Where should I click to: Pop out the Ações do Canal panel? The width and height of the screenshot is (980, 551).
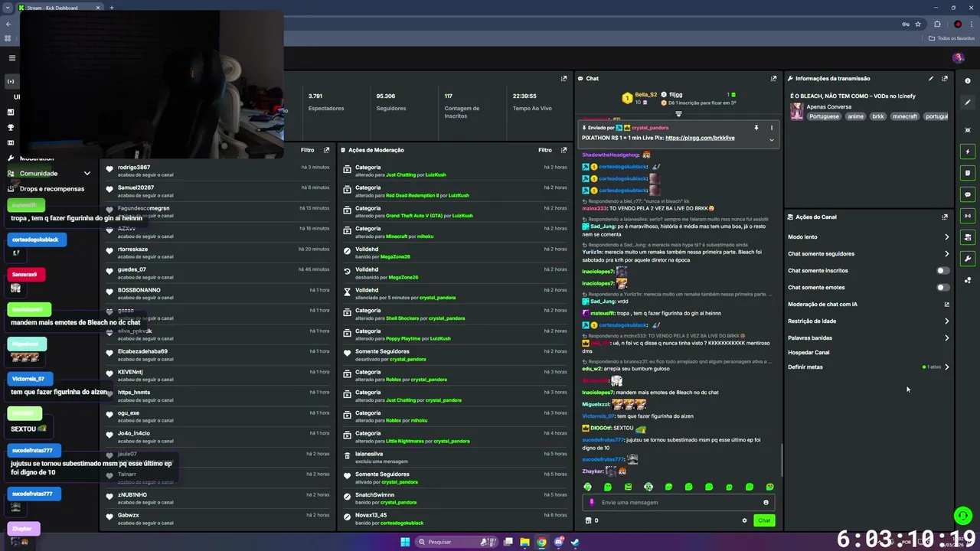pos(945,217)
